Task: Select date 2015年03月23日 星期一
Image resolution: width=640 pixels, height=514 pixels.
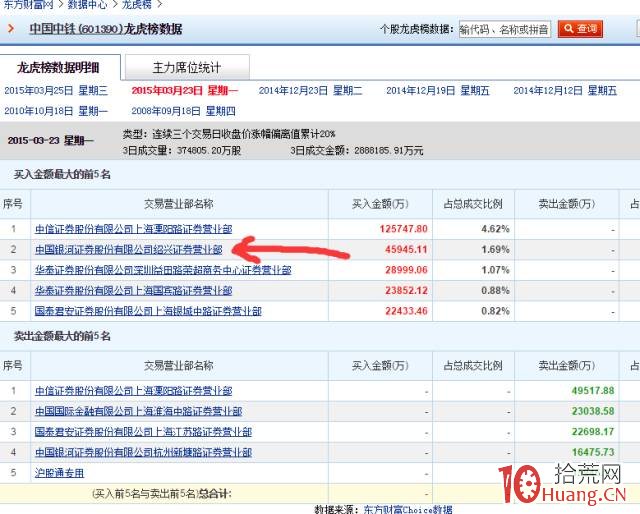Action: 184,90
